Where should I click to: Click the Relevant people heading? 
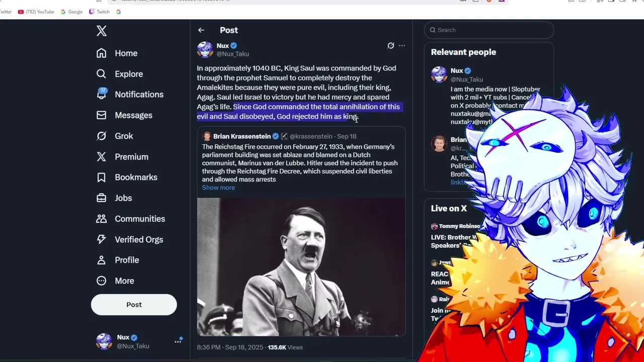pyautogui.click(x=463, y=52)
